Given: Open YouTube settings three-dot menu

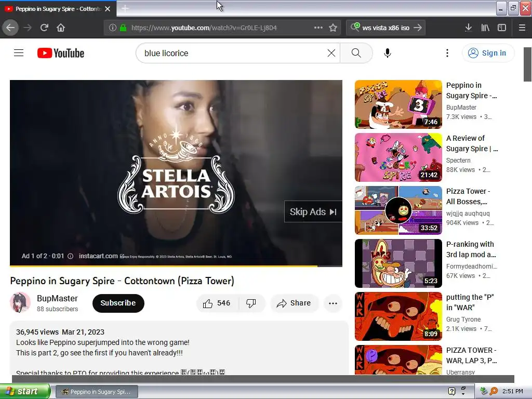Looking at the screenshot, I should coord(447,54).
